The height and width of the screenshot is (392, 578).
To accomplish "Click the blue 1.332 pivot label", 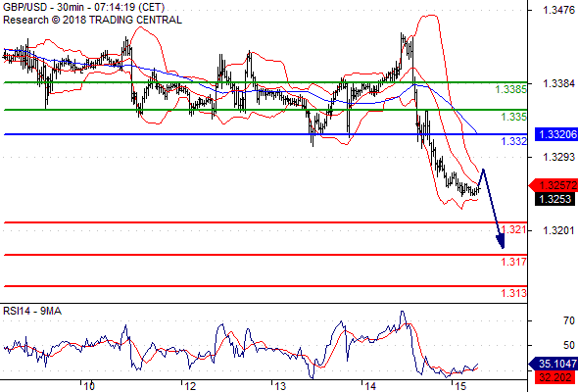I will click(x=513, y=141).
